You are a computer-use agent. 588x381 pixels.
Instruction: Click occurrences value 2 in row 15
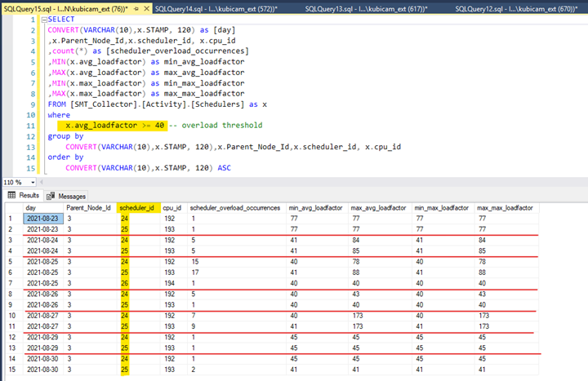[x=237, y=370]
